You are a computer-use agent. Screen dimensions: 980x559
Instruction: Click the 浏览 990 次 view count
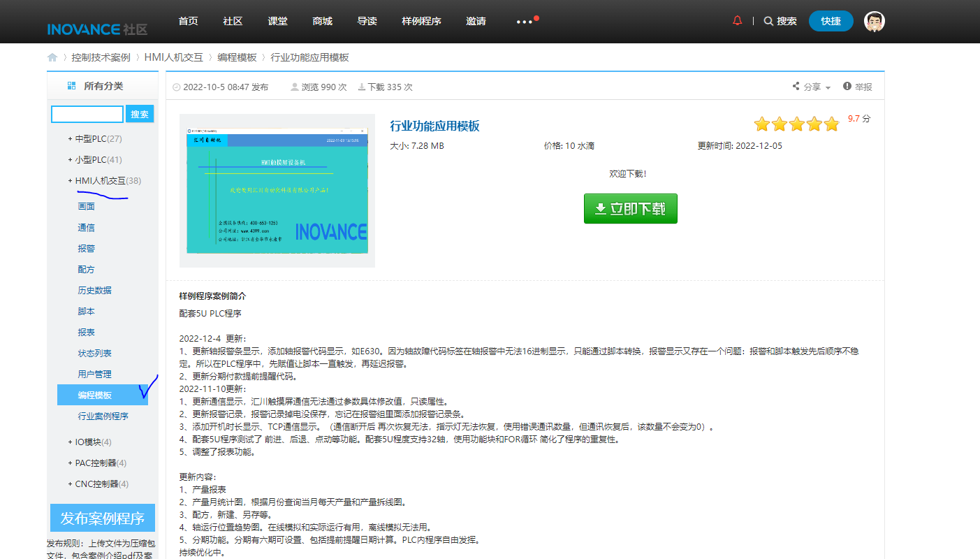319,87
